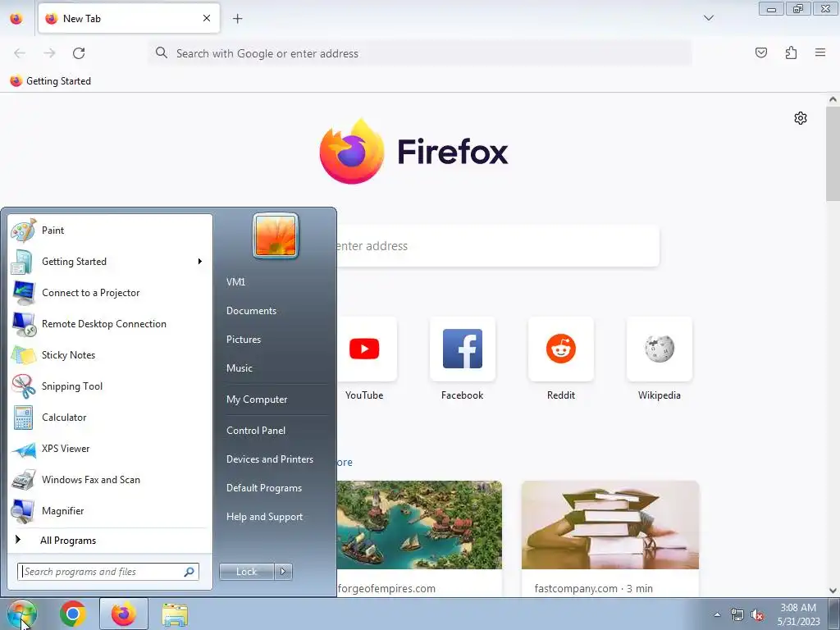Open the shutdown options arrow next to Lock
Image resolution: width=840 pixels, height=630 pixels.
283,572
